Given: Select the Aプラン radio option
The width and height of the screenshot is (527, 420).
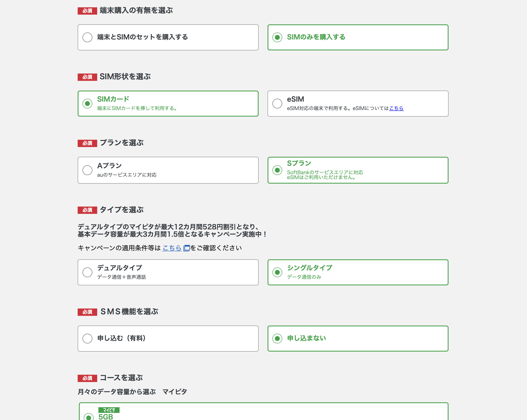Looking at the screenshot, I should click(x=87, y=170).
